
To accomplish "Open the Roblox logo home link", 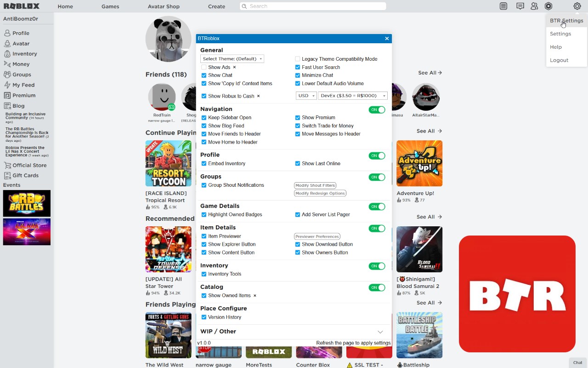I will point(22,6).
